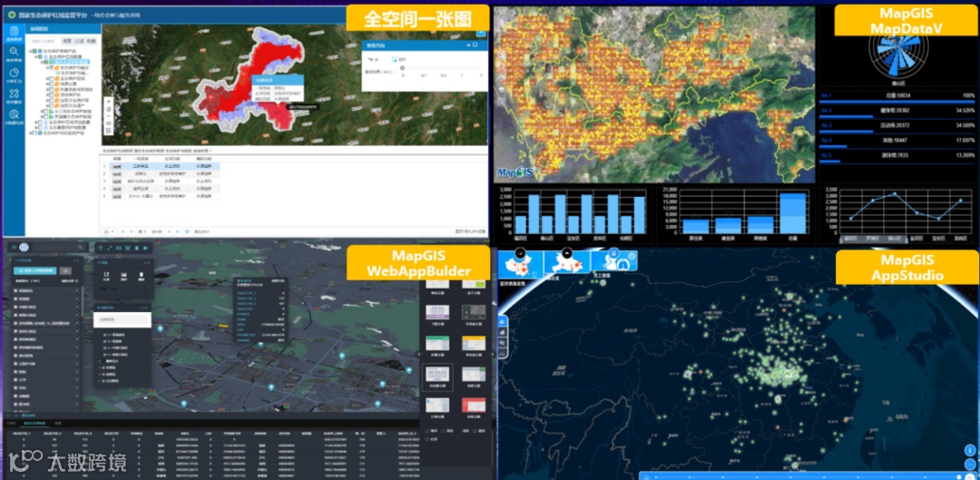Collapse the white query panel via header arrow
980x480 pixels.
tap(469, 45)
